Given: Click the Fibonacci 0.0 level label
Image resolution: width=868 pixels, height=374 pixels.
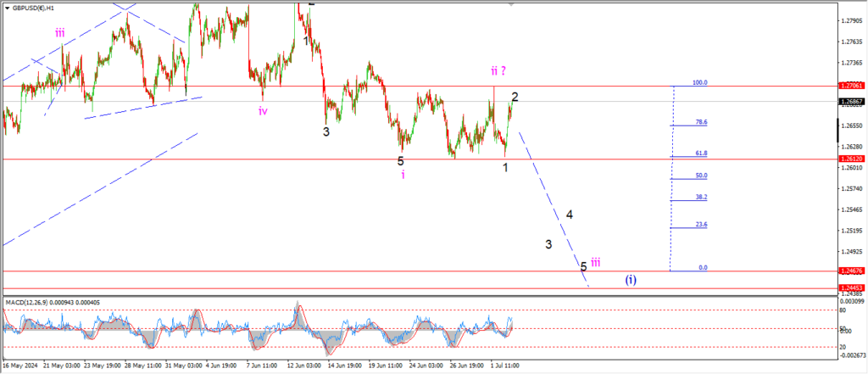Looking at the screenshot, I should click(x=703, y=267).
